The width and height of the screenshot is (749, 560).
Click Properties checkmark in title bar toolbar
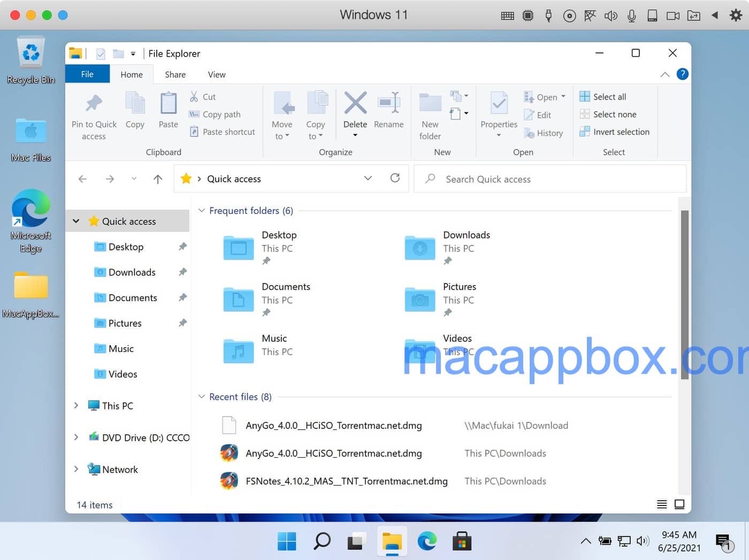click(101, 53)
